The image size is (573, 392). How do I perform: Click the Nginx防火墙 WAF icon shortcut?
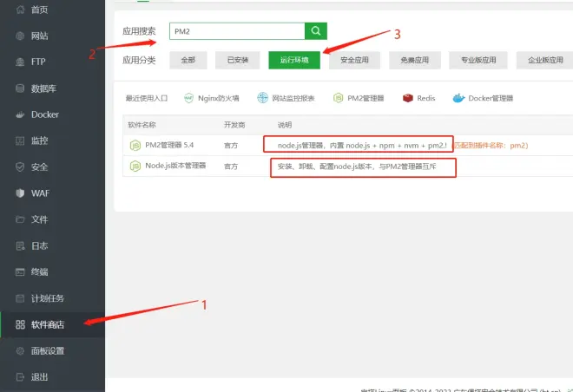[188, 98]
